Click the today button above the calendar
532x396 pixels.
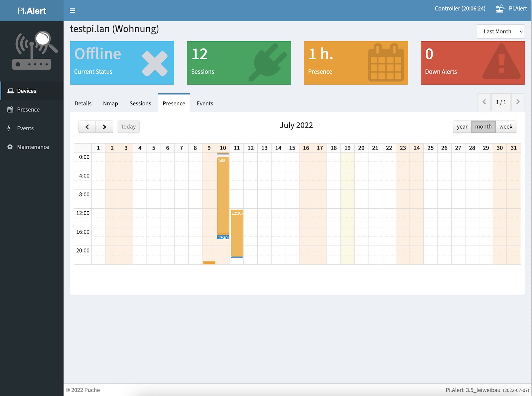[x=128, y=127]
